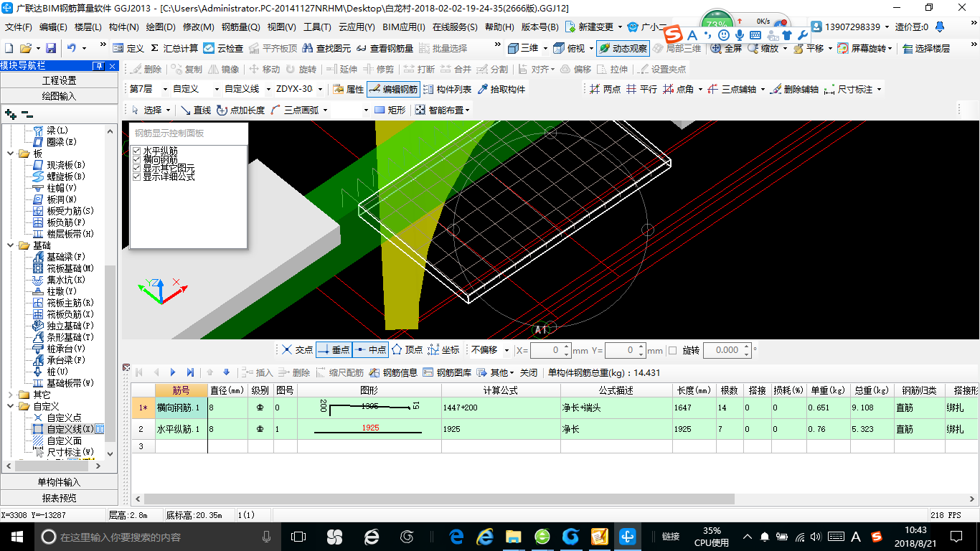Select 现浇板(B) in the tree

click(60, 165)
